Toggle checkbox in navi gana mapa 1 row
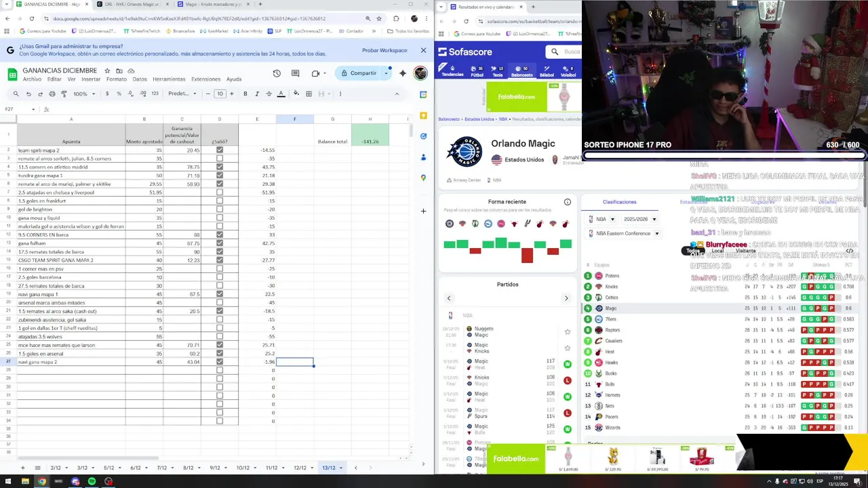The height and width of the screenshot is (488, 868). coord(219,294)
